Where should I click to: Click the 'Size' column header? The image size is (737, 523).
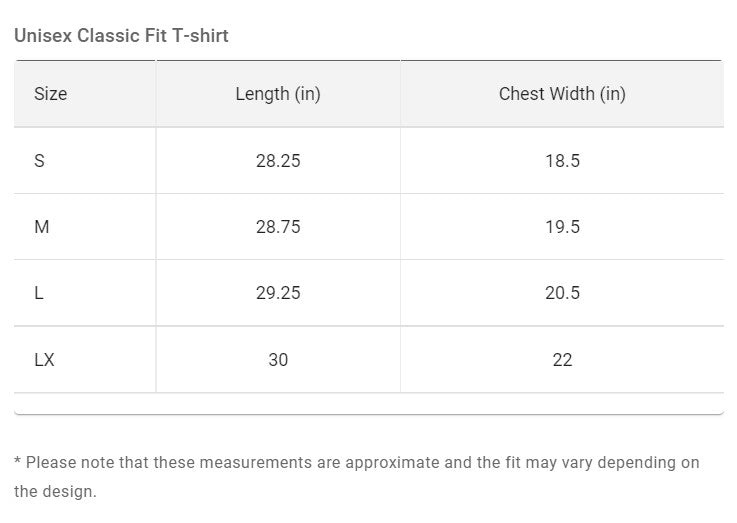(50, 94)
